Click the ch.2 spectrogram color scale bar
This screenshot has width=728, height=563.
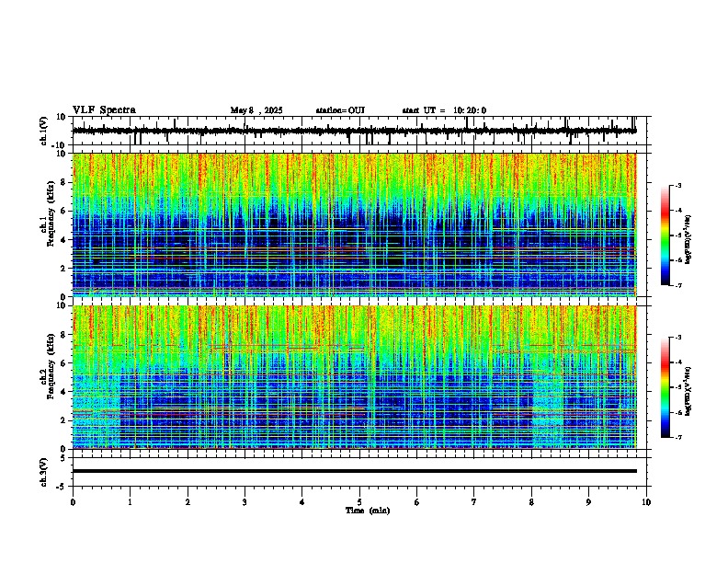tap(665, 387)
